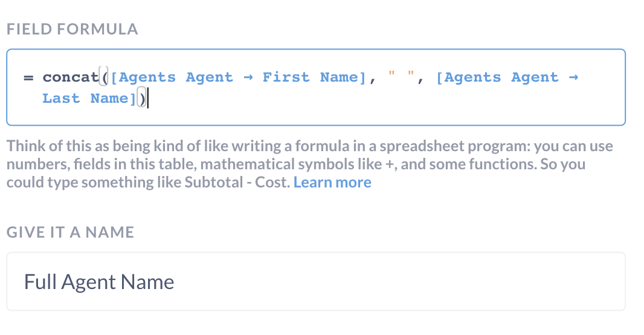Screen dimensions: 644x335
Task: Click the FIELD FORMULA section heading
Action: (x=72, y=29)
